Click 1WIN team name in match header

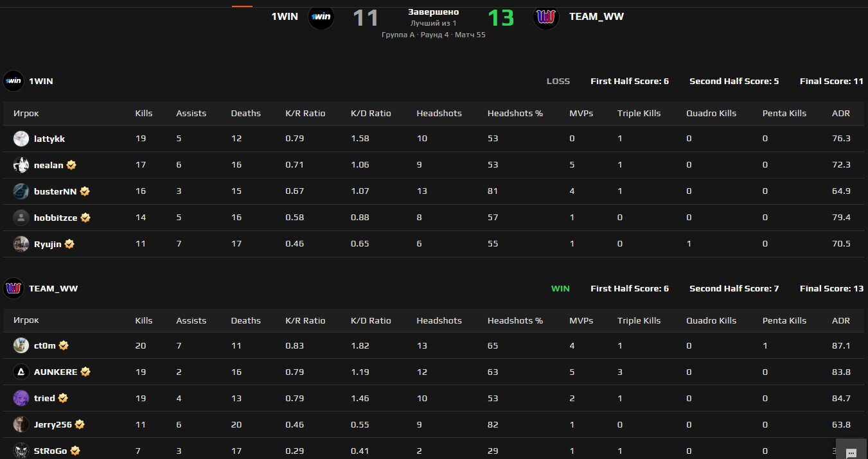coord(285,17)
